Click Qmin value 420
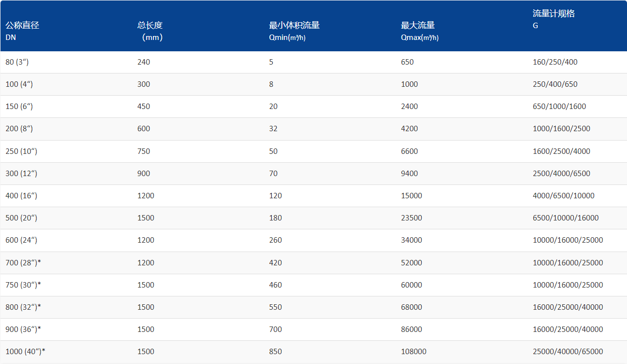The height and width of the screenshot is (364, 627). 275,263
